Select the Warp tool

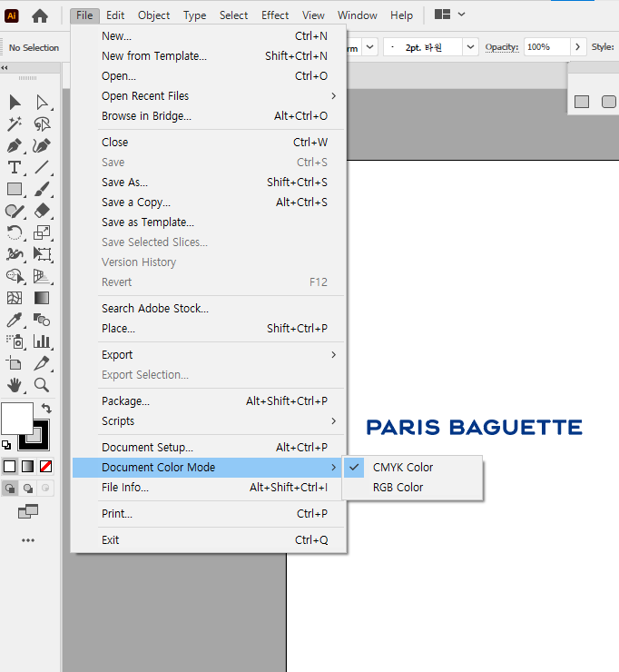pos(15,254)
